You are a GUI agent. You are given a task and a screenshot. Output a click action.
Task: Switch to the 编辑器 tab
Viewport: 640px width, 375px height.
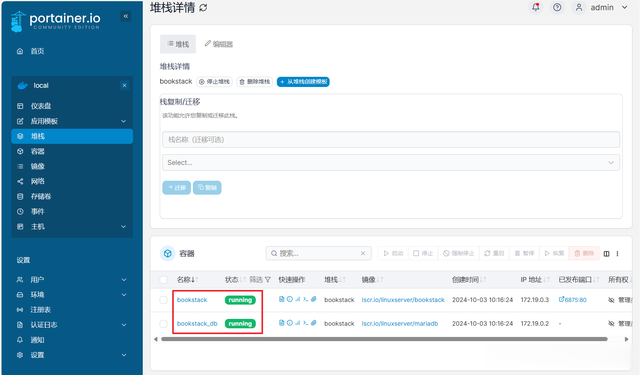[x=219, y=44]
